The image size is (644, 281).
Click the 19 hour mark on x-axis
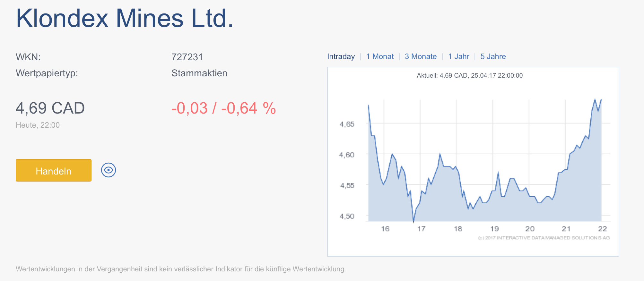[494, 229]
